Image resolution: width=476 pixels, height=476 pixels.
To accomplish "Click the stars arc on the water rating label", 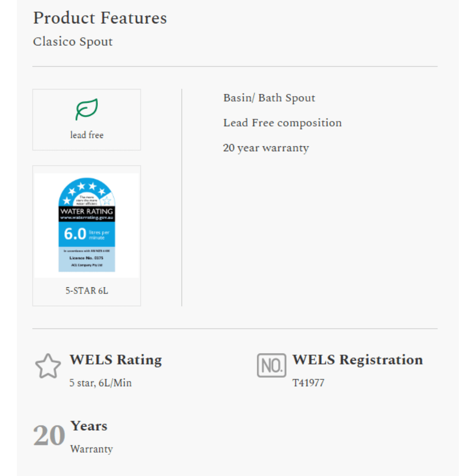I will point(86,192).
